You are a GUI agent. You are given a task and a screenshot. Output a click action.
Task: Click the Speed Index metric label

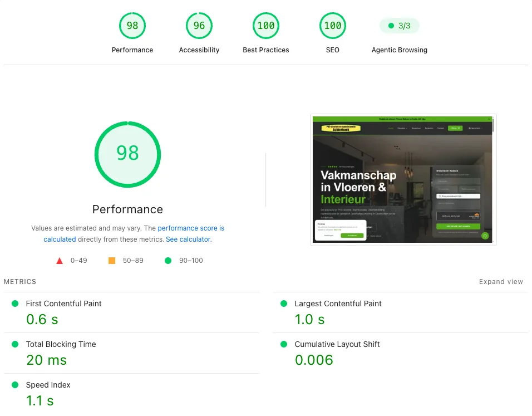pyautogui.click(x=48, y=385)
